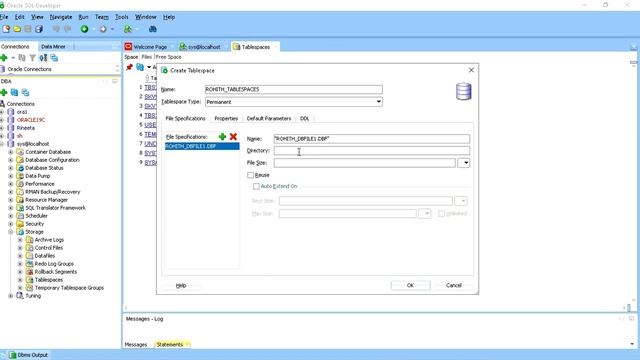The height and width of the screenshot is (360, 640).
Task: Switch to the Statements log tab
Action: pyautogui.click(x=170, y=344)
